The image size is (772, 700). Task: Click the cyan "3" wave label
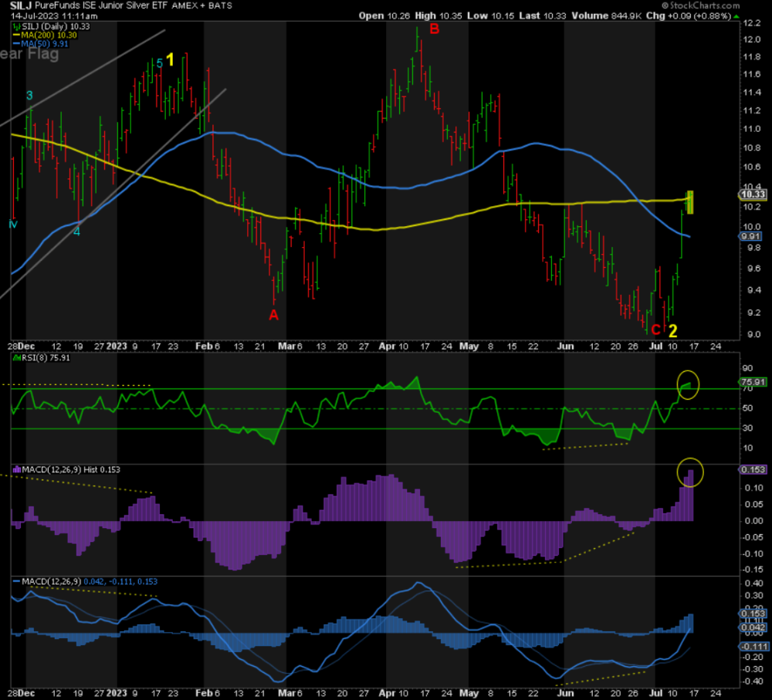[29, 96]
